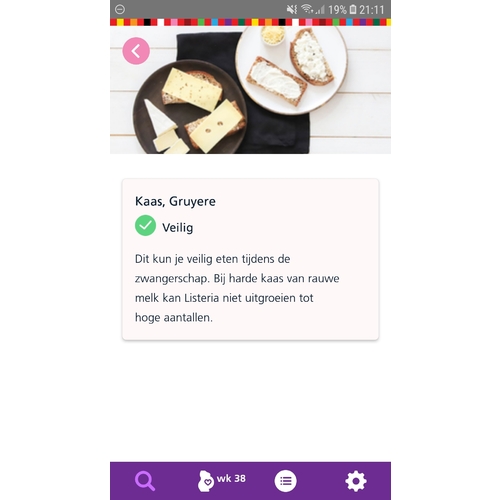The width and height of the screenshot is (500, 500).
Task: Tap the 19% battery percentage text
Action: [337, 10]
